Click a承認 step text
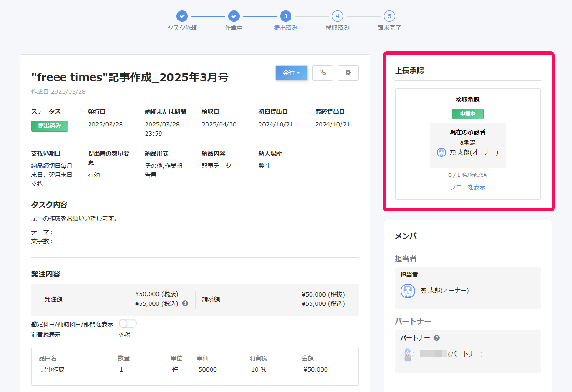 (x=468, y=142)
